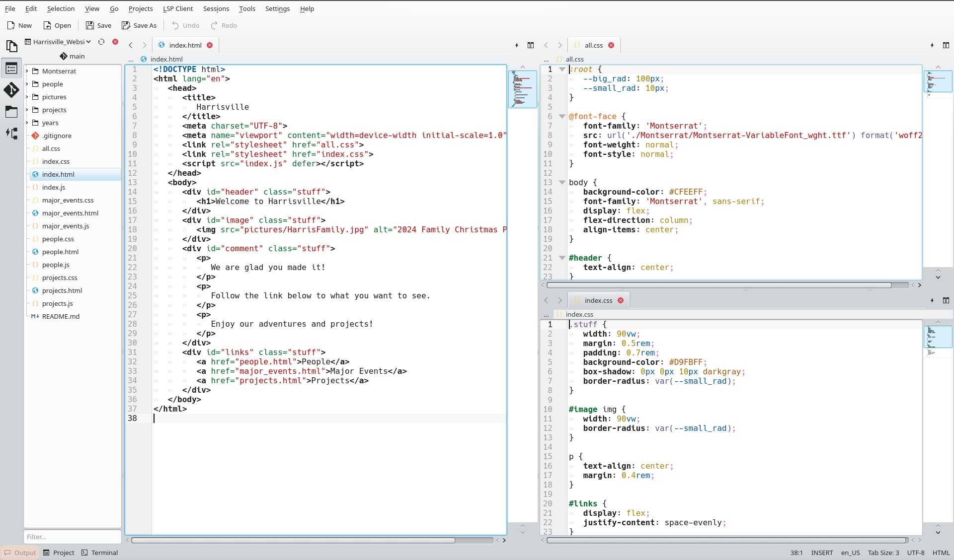954x560 pixels.
Task: Toggle the Output panel
Action: [x=20, y=553]
